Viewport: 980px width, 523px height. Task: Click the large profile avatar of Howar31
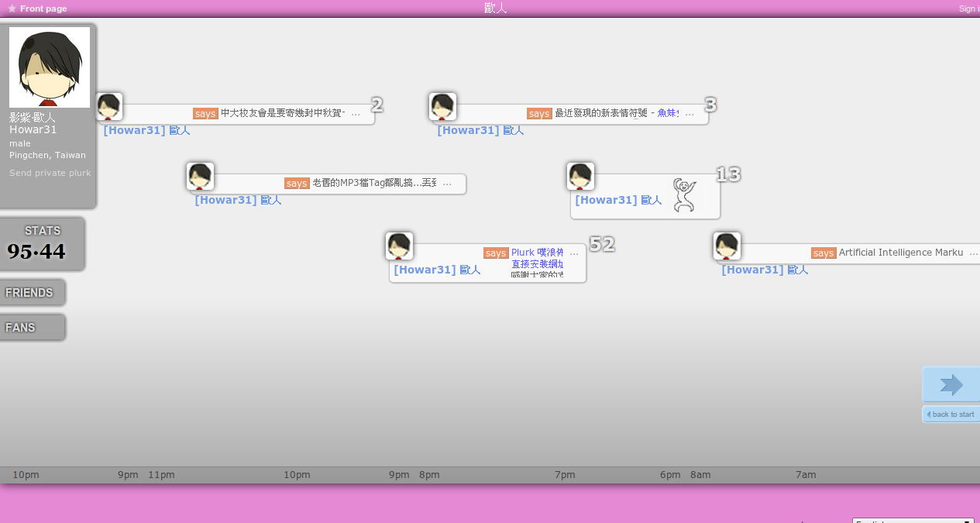point(50,67)
